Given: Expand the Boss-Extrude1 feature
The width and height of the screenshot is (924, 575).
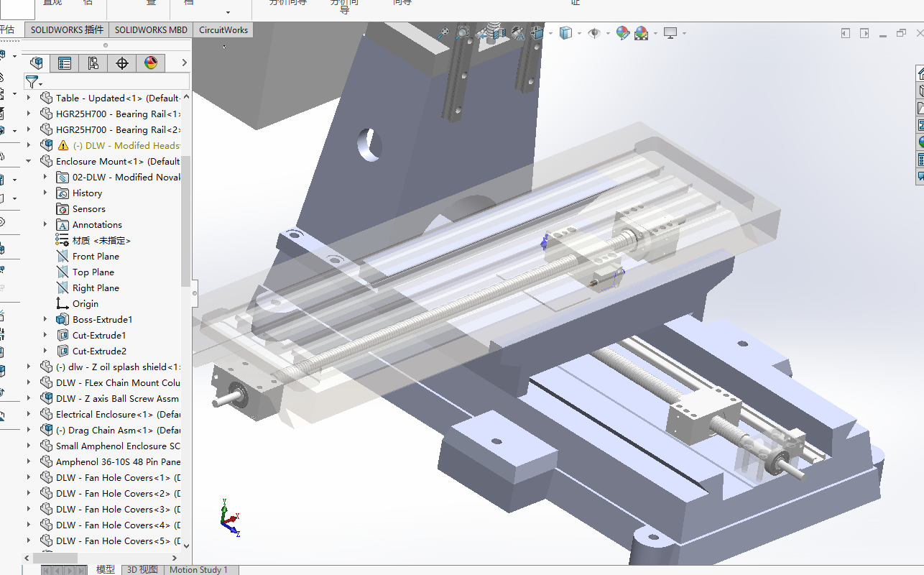Looking at the screenshot, I should (x=45, y=319).
